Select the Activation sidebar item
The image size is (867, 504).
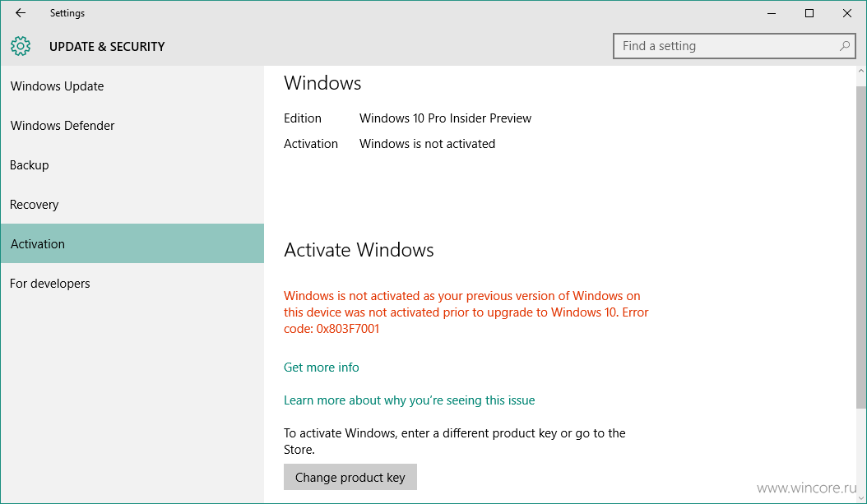coord(132,243)
